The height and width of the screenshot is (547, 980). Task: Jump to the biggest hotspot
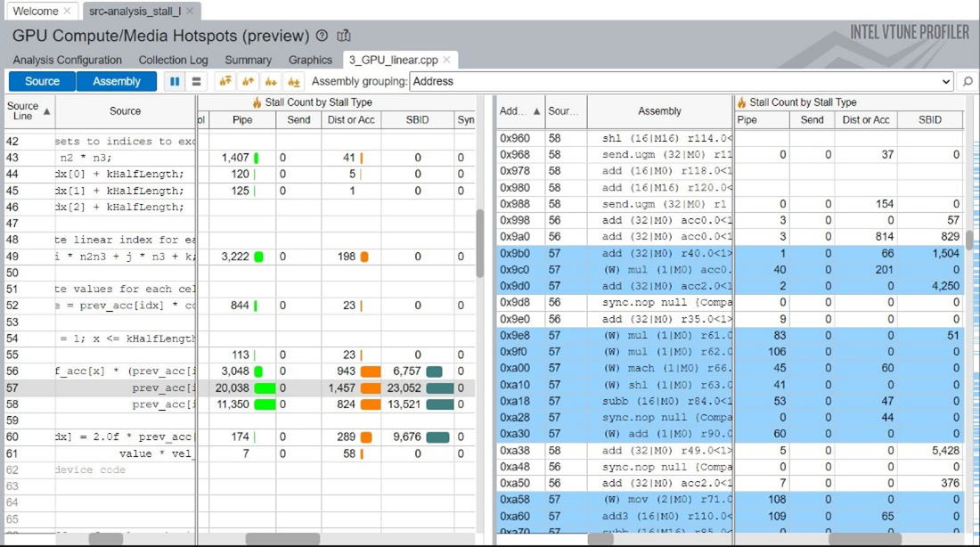tap(225, 81)
